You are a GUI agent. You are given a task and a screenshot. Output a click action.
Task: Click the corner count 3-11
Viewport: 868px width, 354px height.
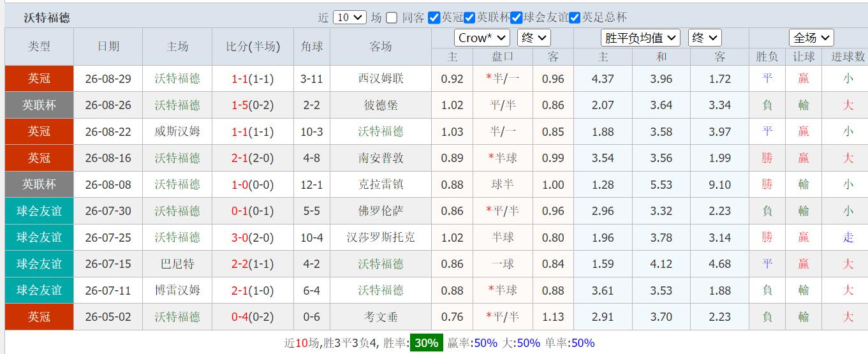pos(312,79)
